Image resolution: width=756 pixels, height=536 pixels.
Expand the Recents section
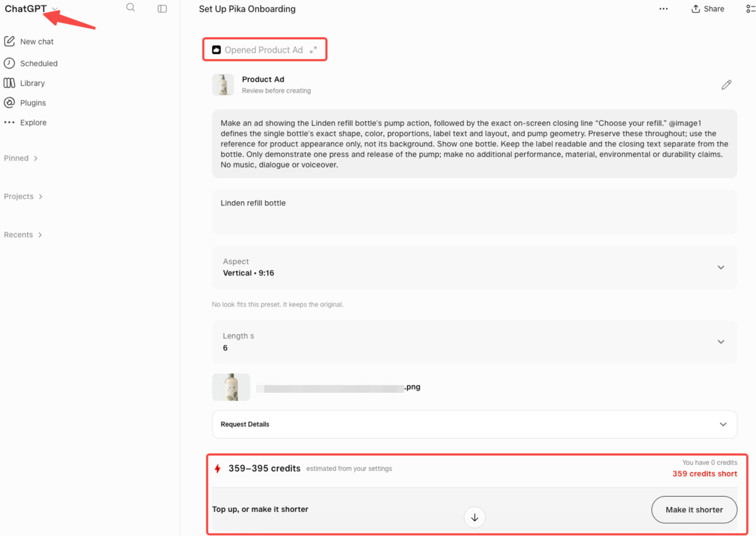(x=23, y=235)
